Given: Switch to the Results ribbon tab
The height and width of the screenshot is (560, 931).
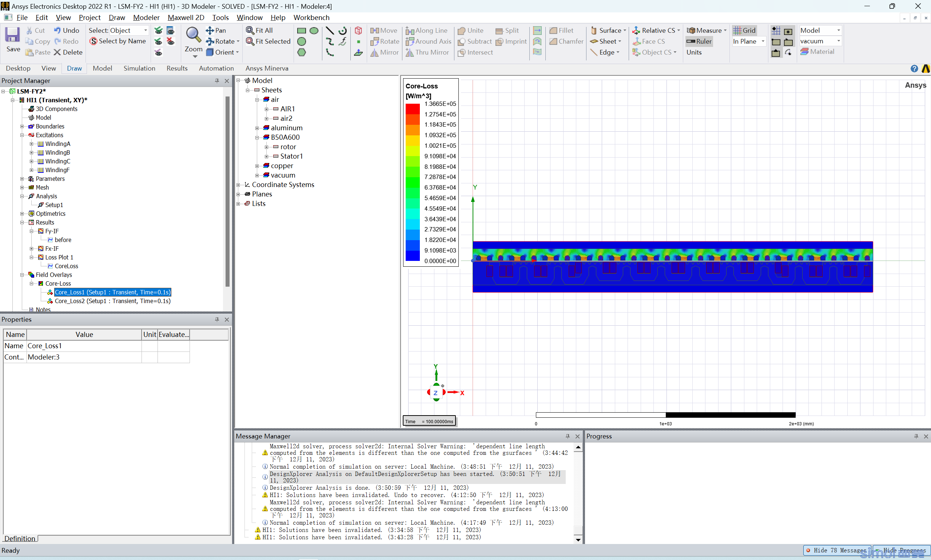Looking at the screenshot, I should (177, 68).
